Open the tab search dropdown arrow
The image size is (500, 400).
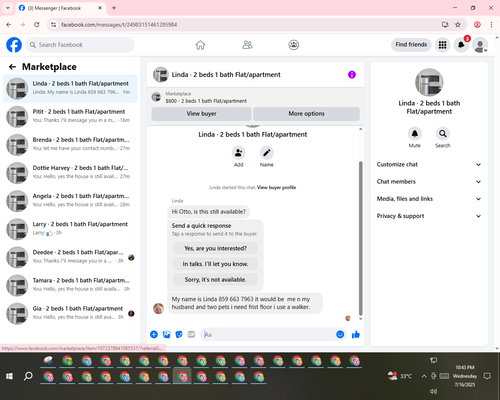click(8, 8)
